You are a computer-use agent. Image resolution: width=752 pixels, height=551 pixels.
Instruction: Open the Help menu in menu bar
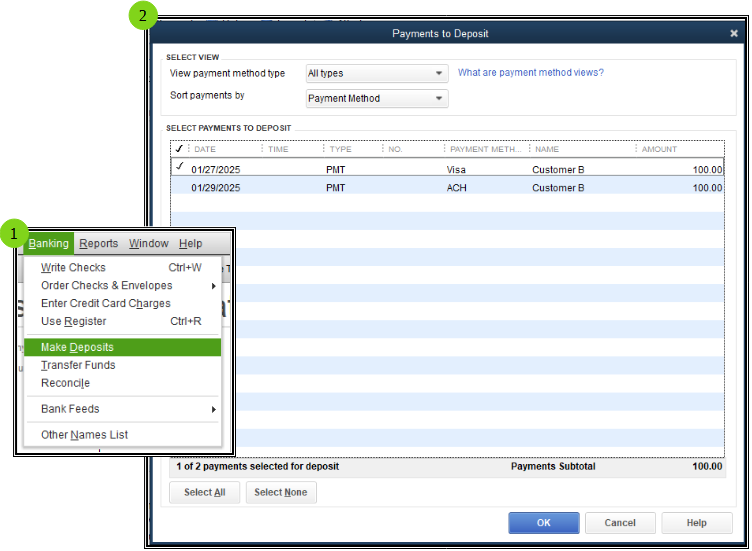click(x=190, y=244)
